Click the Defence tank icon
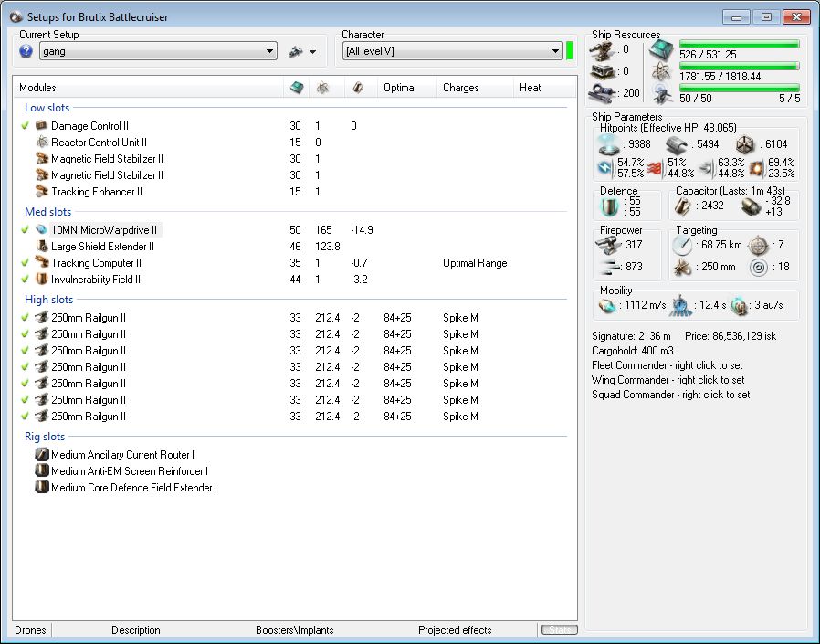 pos(609,206)
